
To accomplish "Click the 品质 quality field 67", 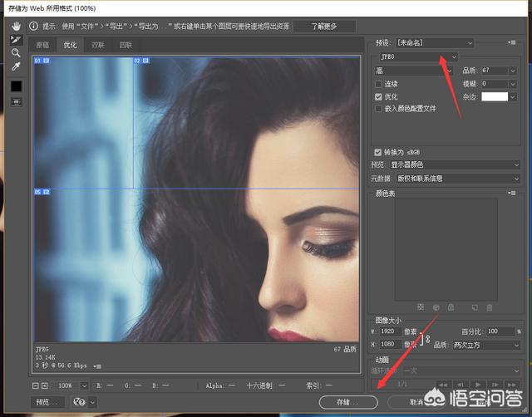I will coord(495,71).
